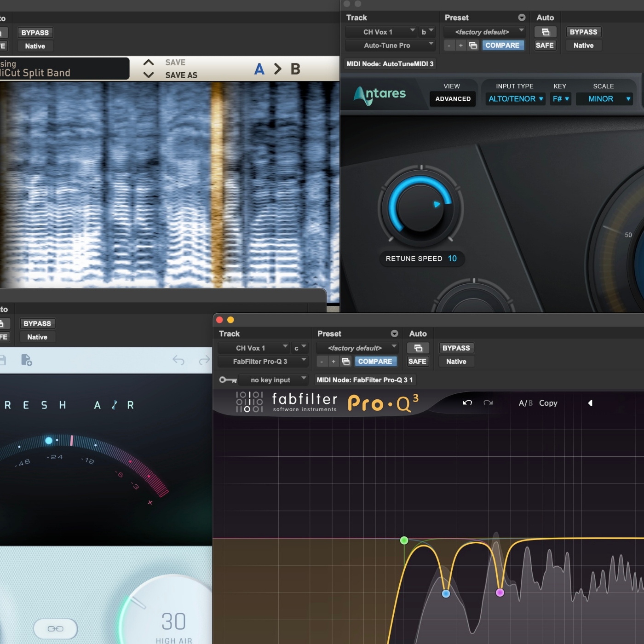This screenshot has width=644, height=644.
Task: Toggle SAFE in the Pro-Q 3 window
Action: 418,362
